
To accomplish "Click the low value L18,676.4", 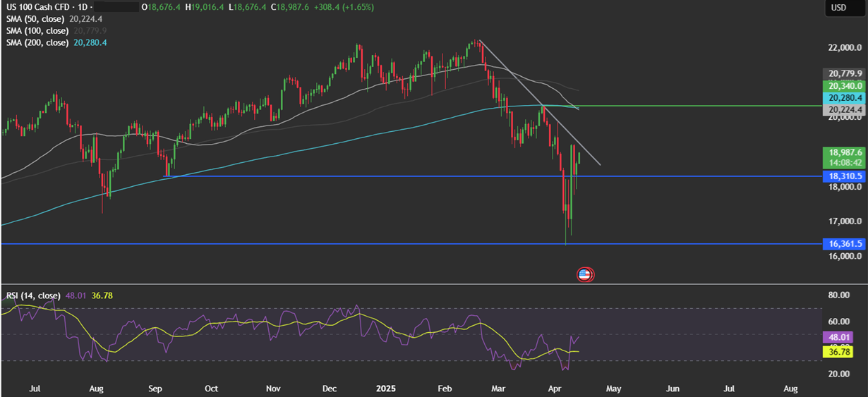I will point(246,7).
